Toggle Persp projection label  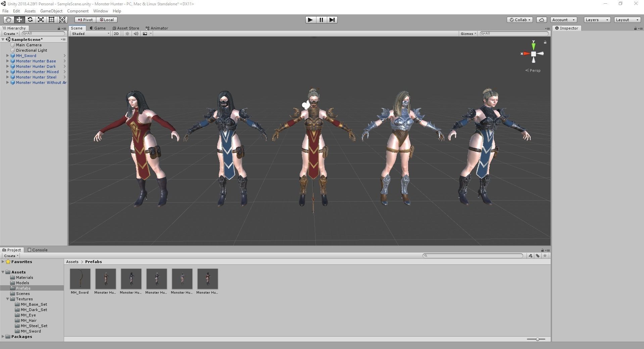(533, 70)
